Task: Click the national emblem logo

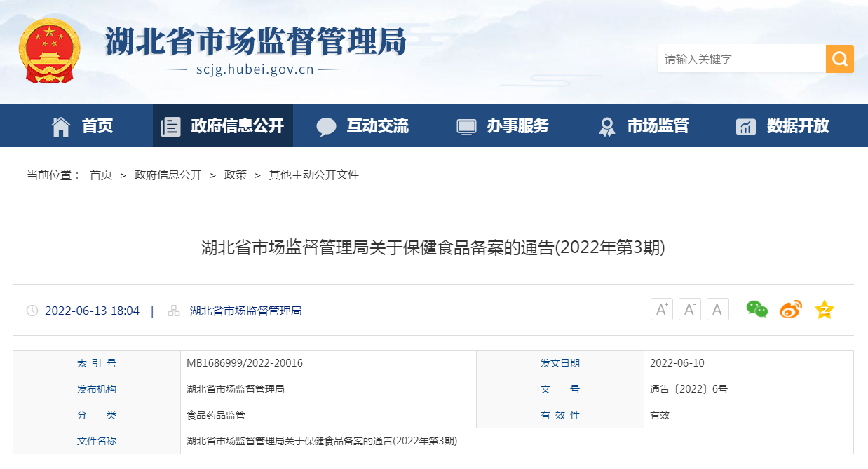Action: [49, 48]
